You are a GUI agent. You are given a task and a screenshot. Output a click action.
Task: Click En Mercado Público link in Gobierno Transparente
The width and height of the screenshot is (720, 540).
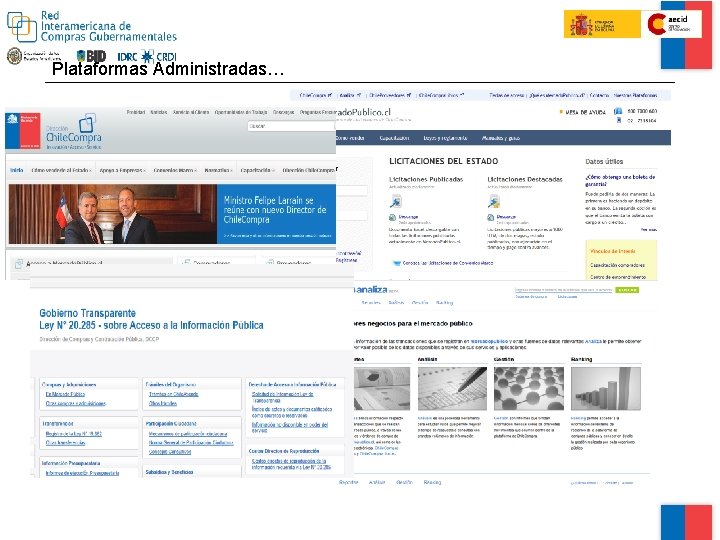(x=65, y=394)
